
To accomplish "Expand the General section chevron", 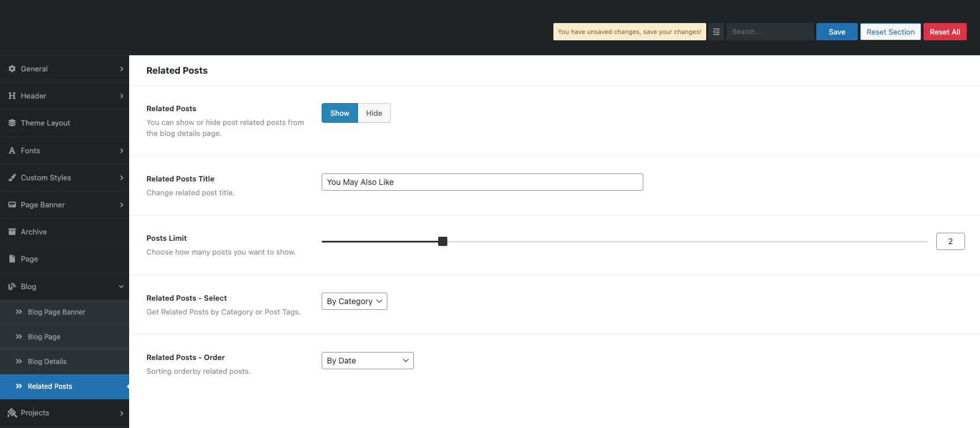I will [x=122, y=69].
